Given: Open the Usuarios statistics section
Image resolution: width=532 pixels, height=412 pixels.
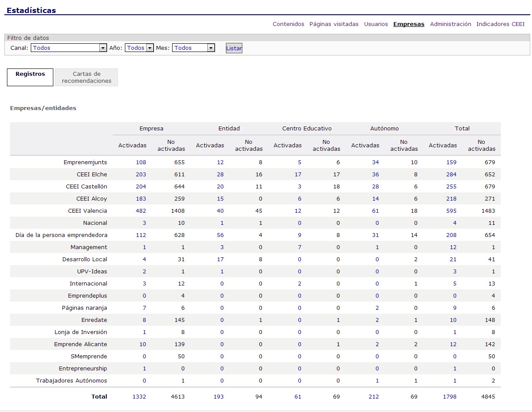Looking at the screenshot, I should pyautogui.click(x=376, y=24).
